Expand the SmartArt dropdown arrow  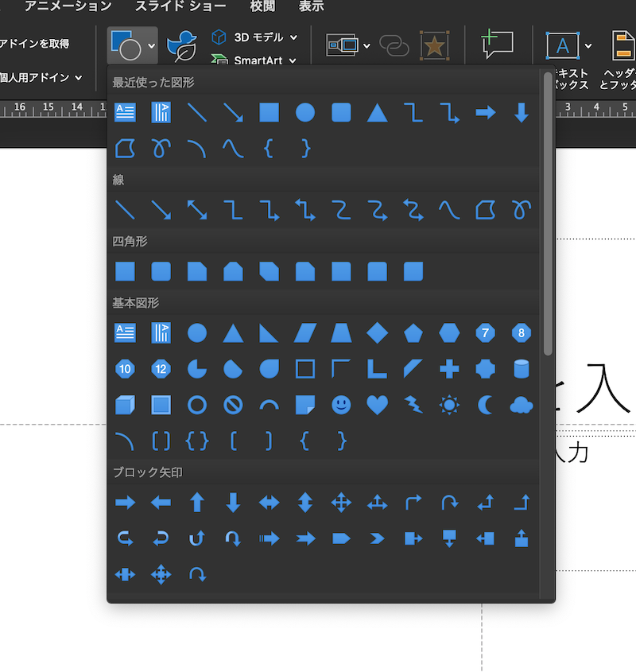(292, 60)
